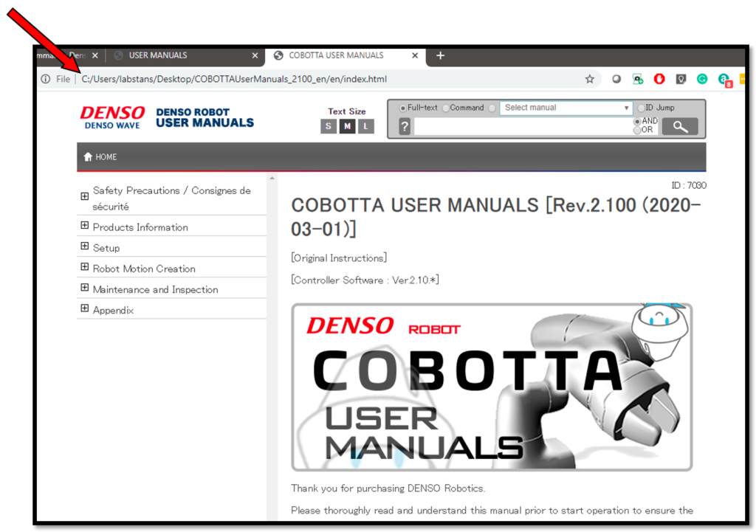
Task: Click the DENSO WAVE logo
Action: coord(112,118)
